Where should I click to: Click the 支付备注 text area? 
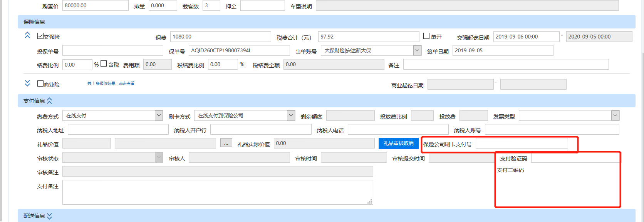click(218, 192)
